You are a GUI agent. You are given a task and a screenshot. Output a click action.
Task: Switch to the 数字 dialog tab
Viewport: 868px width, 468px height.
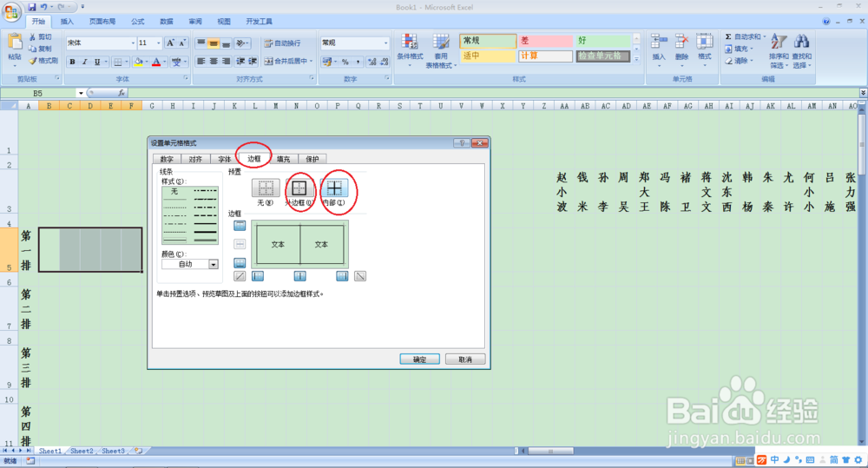[x=167, y=160]
